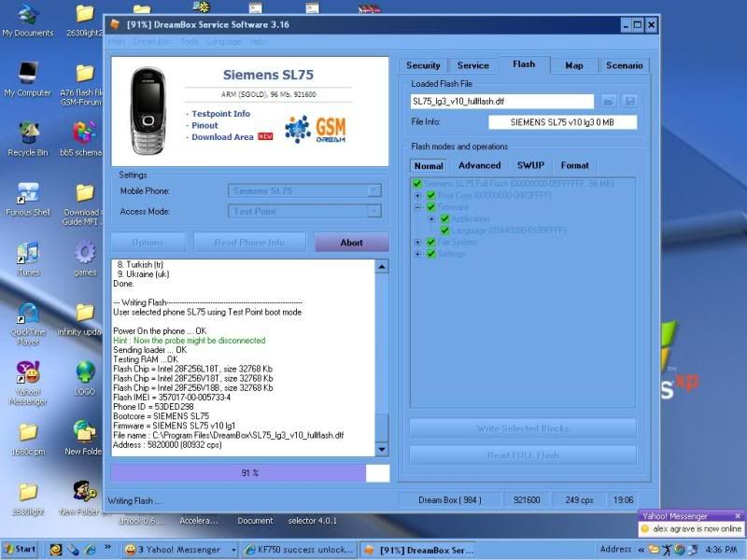Select the LOGO desktop icon
The width and height of the screenshot is (747, 560).
85,379
